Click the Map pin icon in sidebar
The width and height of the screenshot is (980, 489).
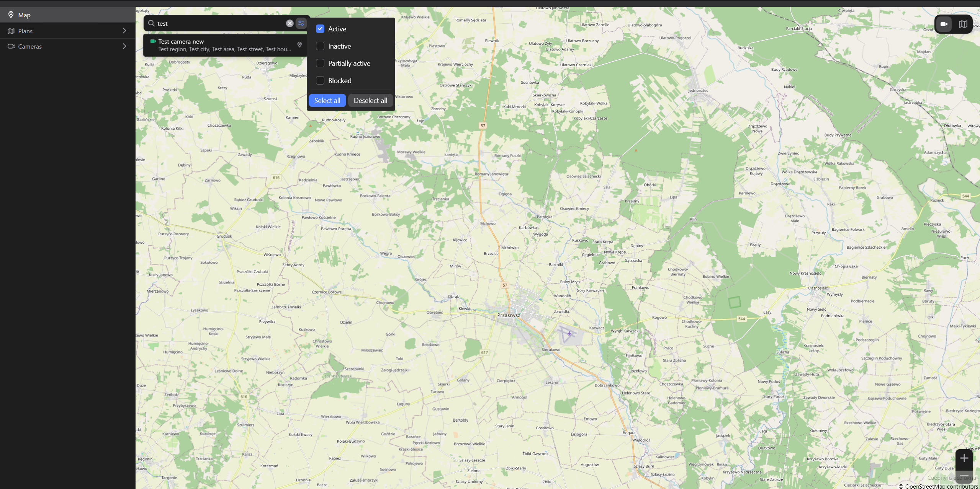coord(11,15)
